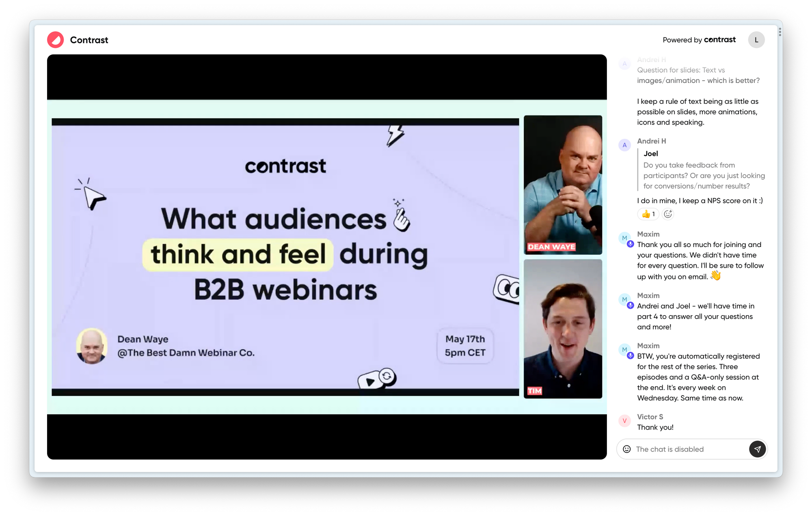Screen dimensions: 812x516
Task: Click Maxim's avatar next to the registration message
Action: [x=624, y=350]
